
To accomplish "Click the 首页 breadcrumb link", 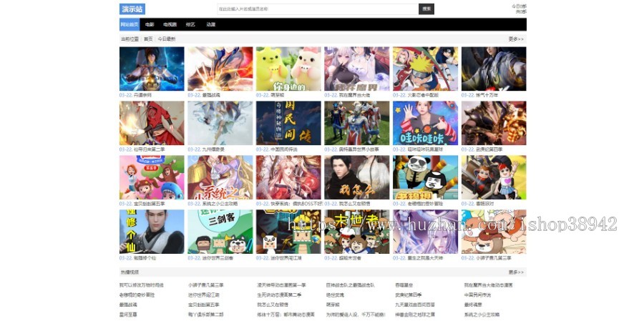I will [x=148, y=39].
